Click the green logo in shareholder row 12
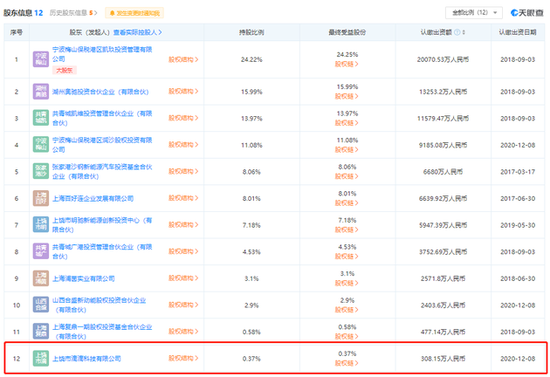Viewport: 550px width, 377px height. tap(41, 358)
